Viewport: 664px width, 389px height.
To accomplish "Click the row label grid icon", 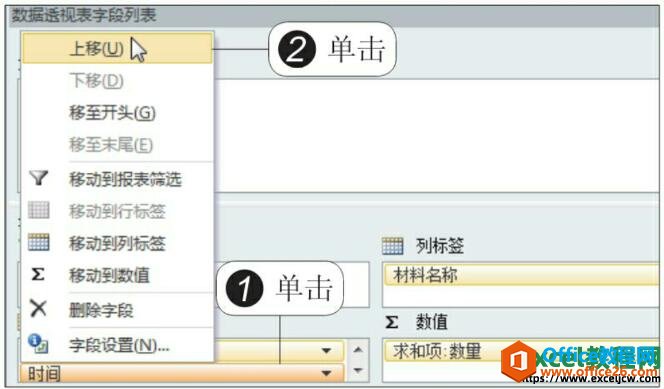I will tap(39, 210).
